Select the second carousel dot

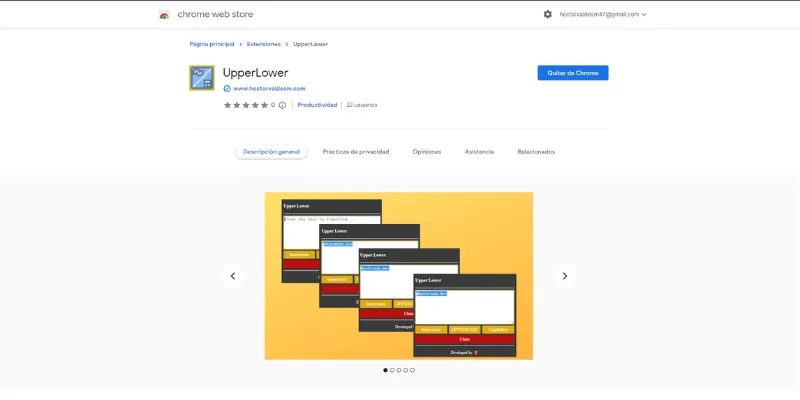tap(392, 370)
